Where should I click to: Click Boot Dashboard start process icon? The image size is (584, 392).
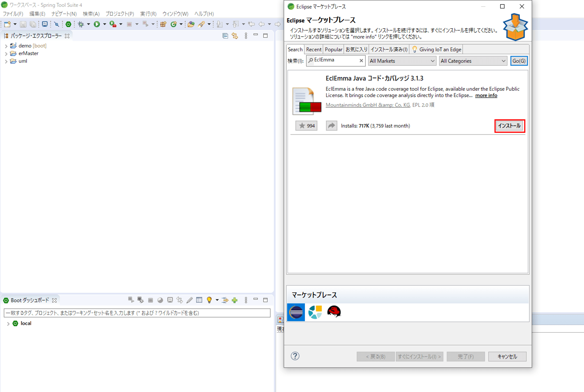tap(131, 300)
